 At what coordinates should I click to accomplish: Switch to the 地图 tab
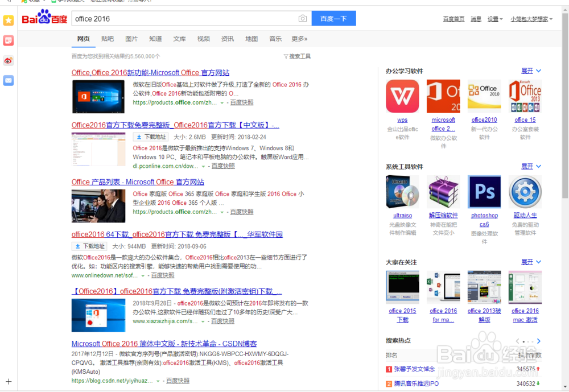click(251, 39)
